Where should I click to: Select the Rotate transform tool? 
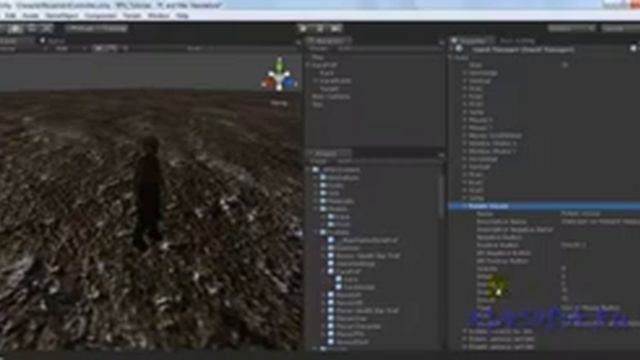[32, 29]
